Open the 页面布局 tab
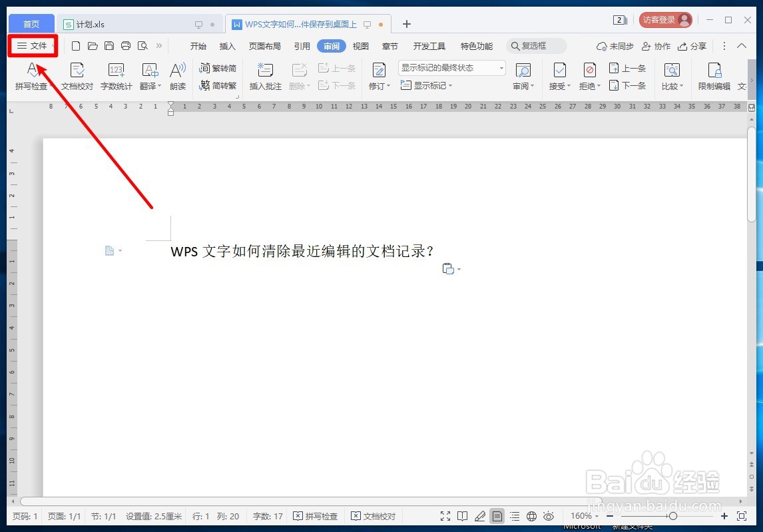763x532 pixels. tap(265, 46)
